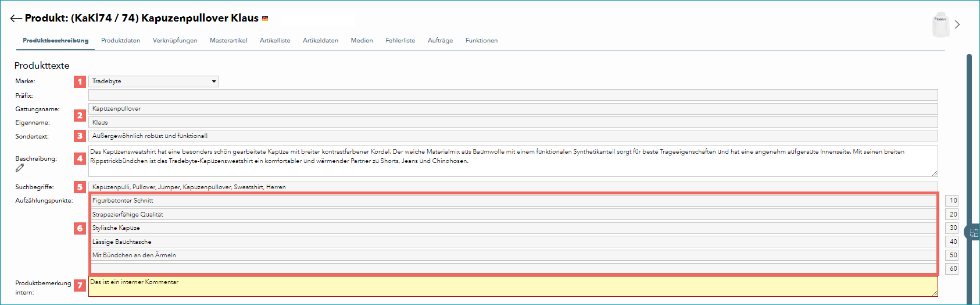Click the Eigenname field containing Klaus
The height and width of the screenshot is (305, 980).
coord(513,122)
